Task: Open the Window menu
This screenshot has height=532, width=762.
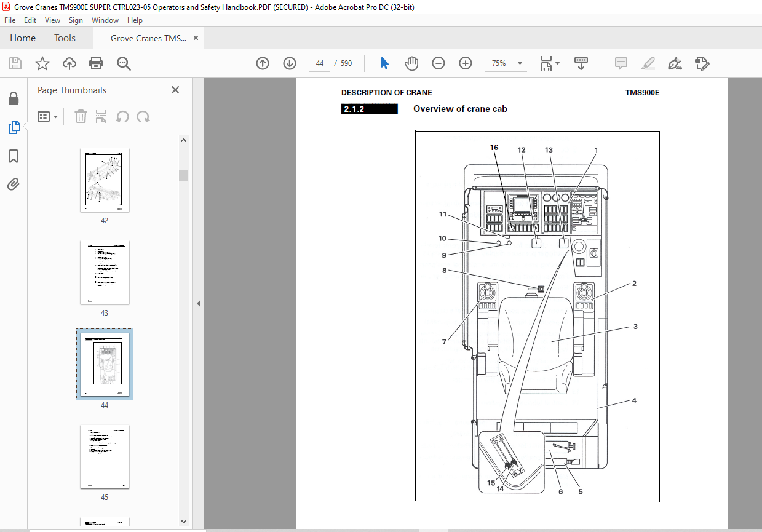Action: [x=105, y=20]
